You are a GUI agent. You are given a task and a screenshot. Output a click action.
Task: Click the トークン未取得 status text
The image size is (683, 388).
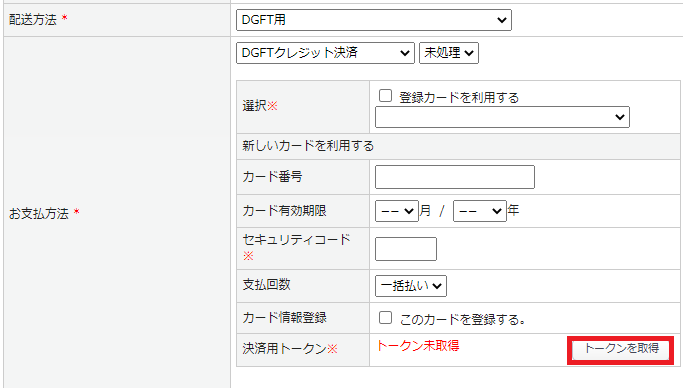tap(418, 346)
